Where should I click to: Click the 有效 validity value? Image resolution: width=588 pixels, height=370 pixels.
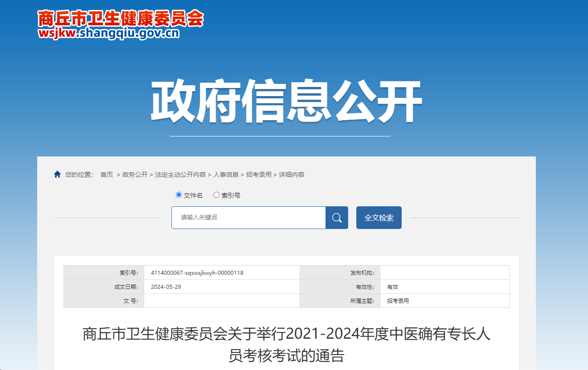click(x=393, y=287)
